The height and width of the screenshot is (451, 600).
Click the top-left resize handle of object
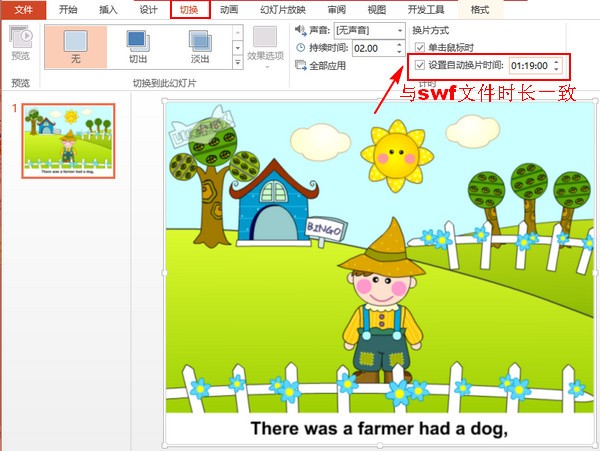tap(165, 101)
